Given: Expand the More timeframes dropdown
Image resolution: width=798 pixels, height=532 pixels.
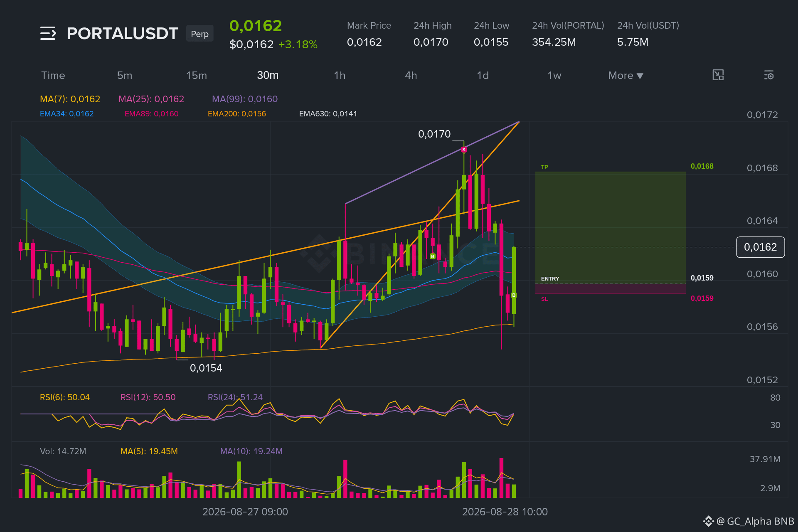Looking at the screenshot, I should 626,76.
